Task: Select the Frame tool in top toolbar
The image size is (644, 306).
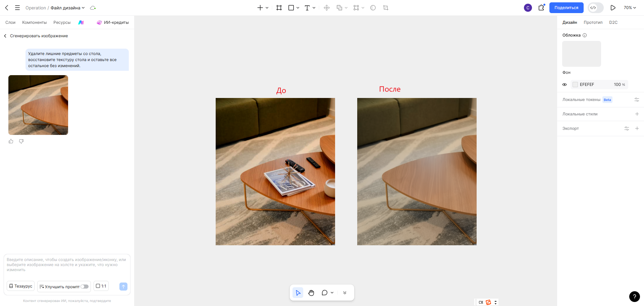Action: [279, 8]
